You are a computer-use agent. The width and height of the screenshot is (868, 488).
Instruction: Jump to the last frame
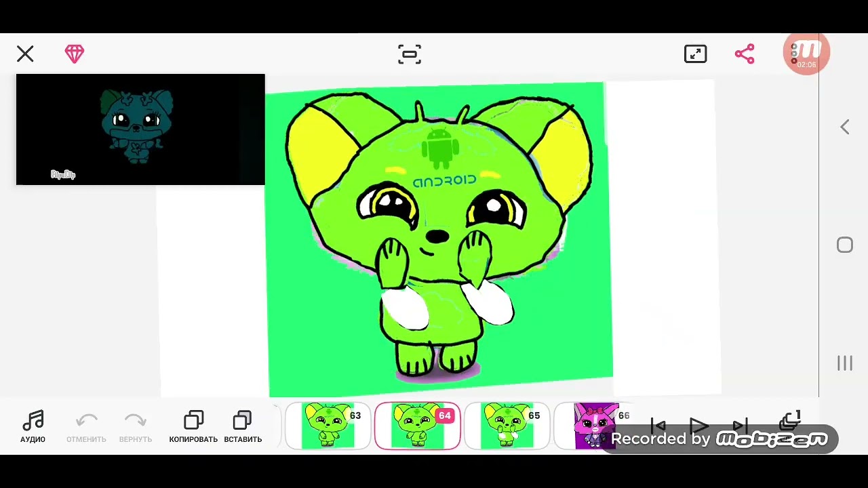click(x=740, y=426)
